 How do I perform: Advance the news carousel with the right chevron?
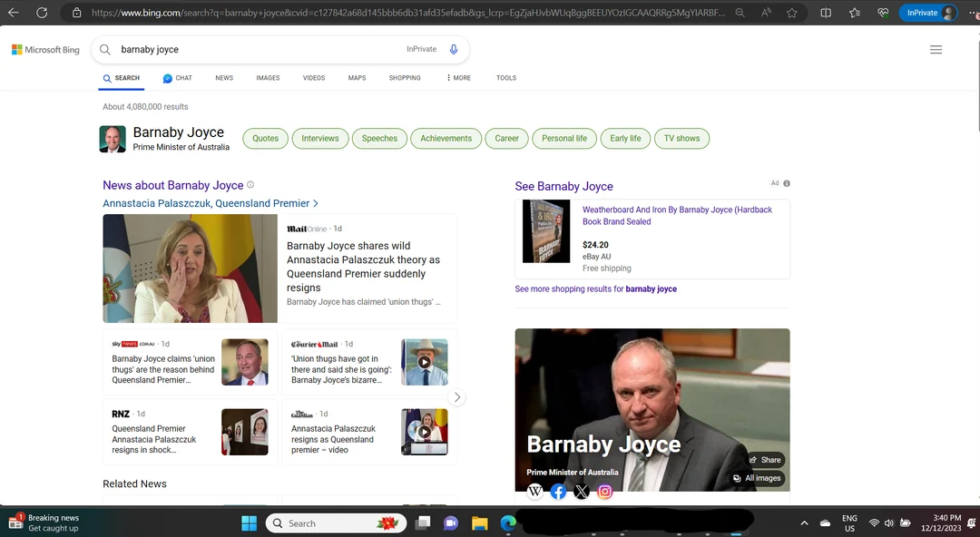(457, 397)
